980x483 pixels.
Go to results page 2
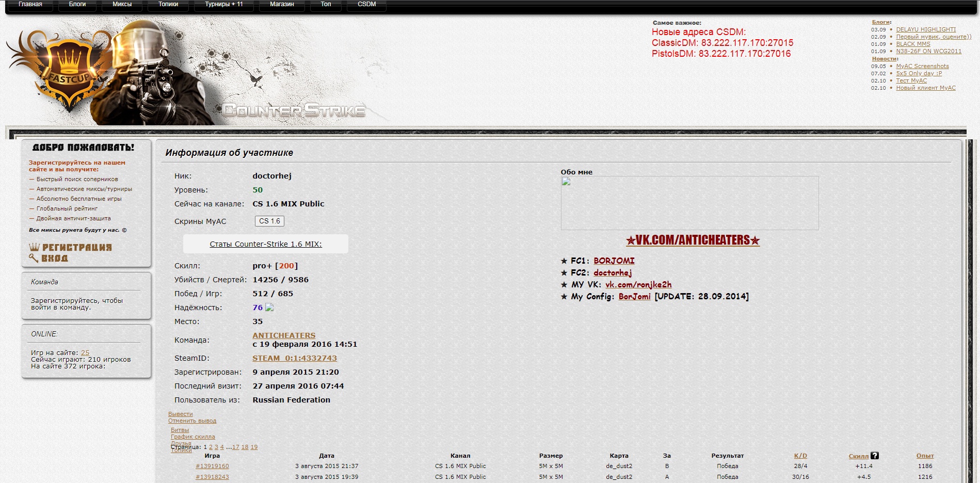click(x=211, y=447)
